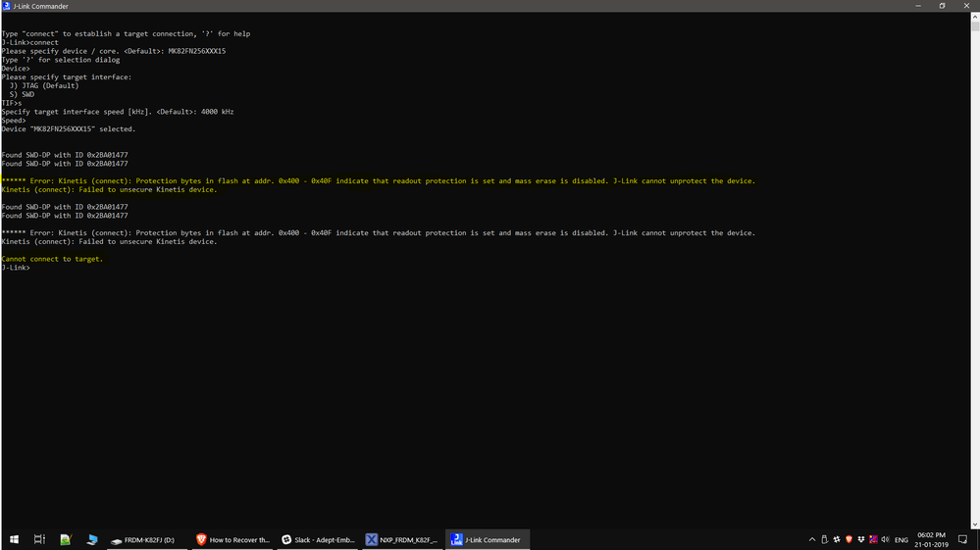The height and width of the screenshot is (550, 980).
Task: Open Task View in taskbar
Action: tap(39, 539)
